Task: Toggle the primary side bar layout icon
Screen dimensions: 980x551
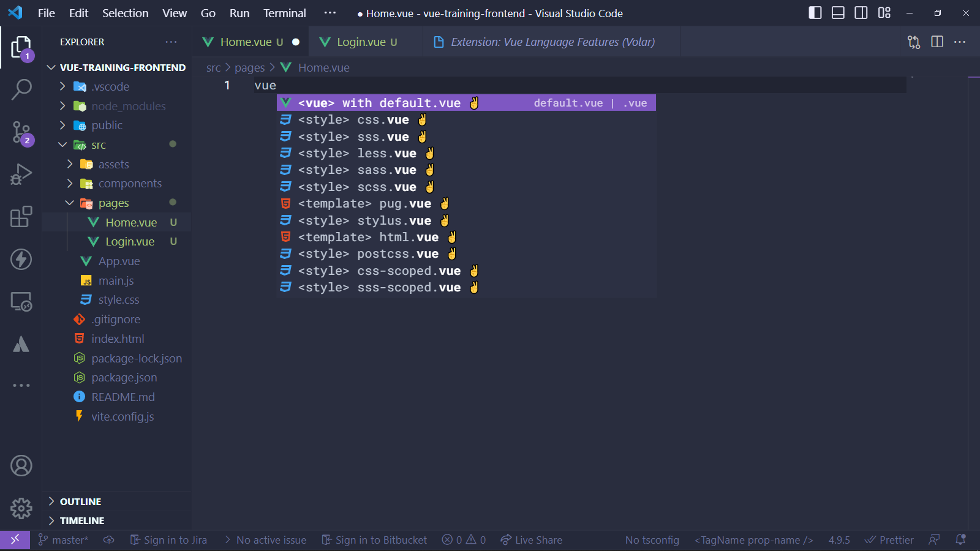Action: click(815, 13)
